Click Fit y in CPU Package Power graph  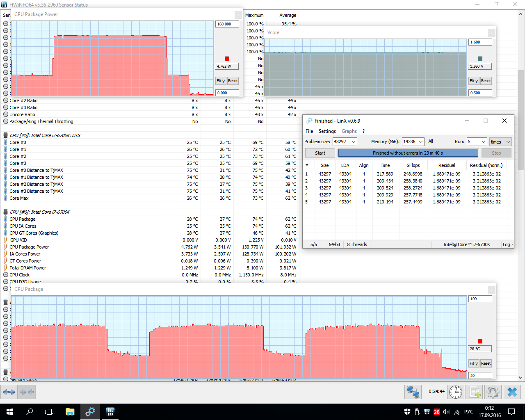pyautogui.click(x=221, y=81)
